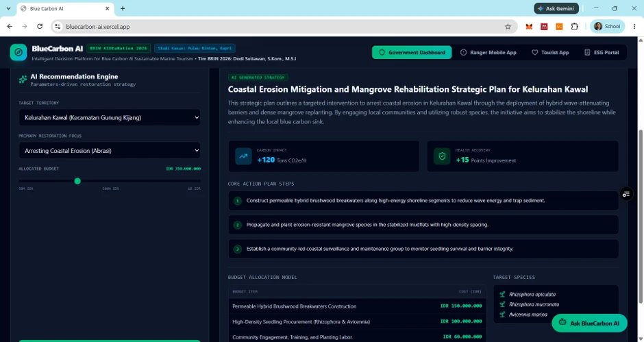Open the Chrome three-dot menu
644x342 pixels.
[634, 26]
